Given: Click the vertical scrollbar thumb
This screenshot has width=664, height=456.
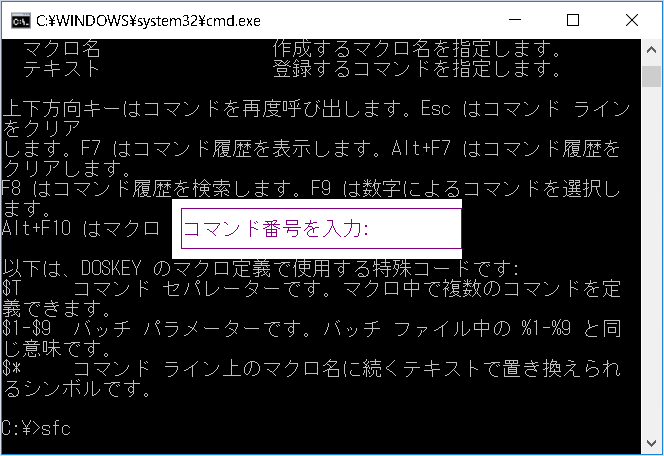Looking at the screenshot, I should click(x=651, y=77).
